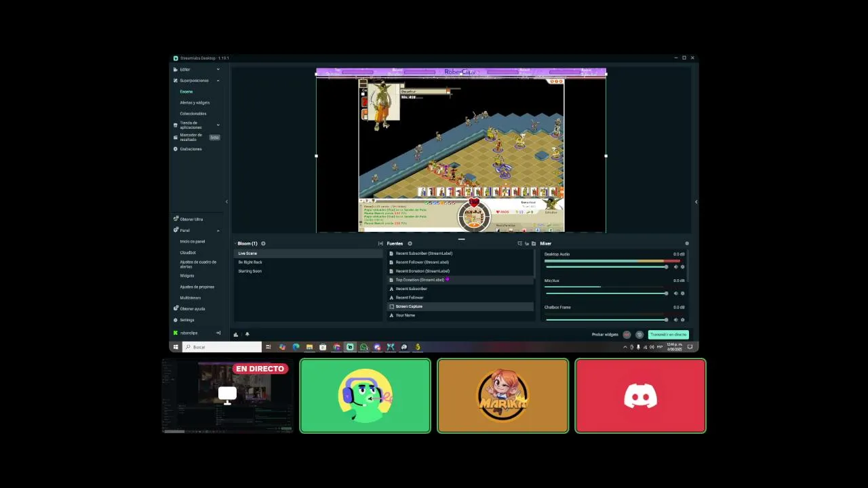This screenshot has height=488, width=868.
Task: Expand the Editor section chevron
Action: (x=218, y=69)
